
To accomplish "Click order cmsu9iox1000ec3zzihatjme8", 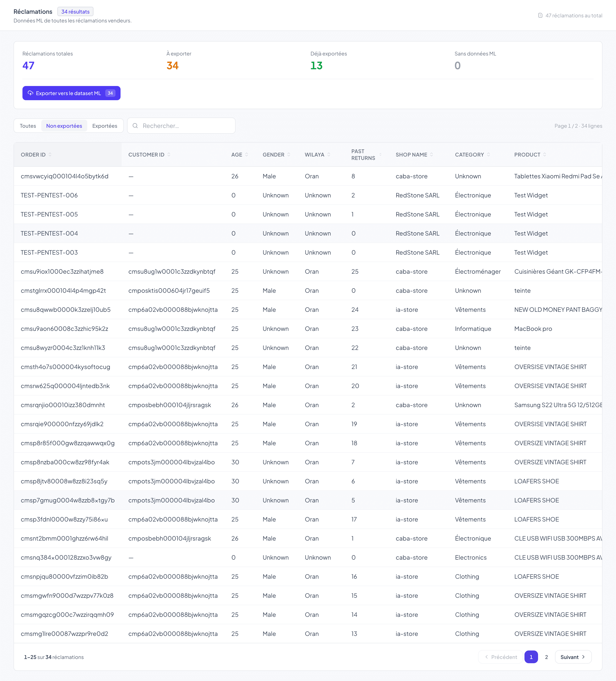I will pos(62,271).
